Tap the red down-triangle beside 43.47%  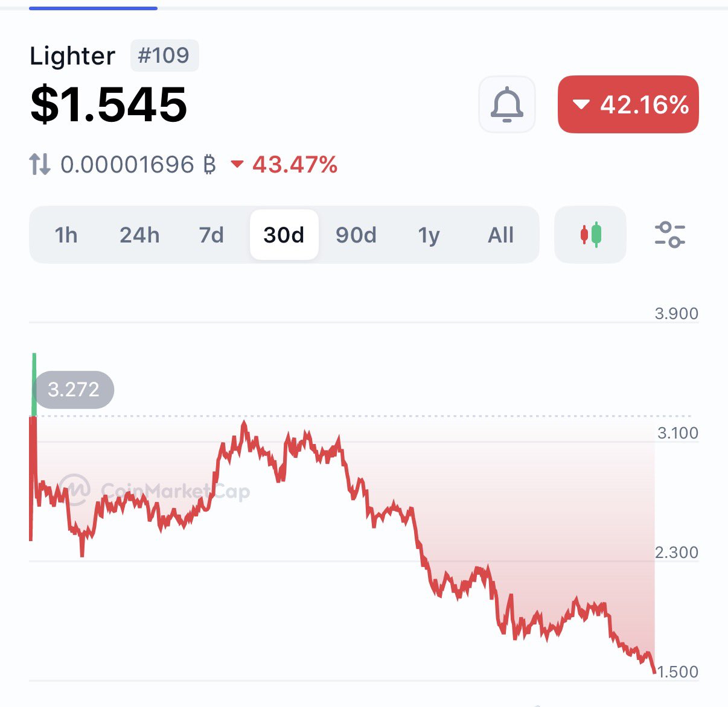pos(237,164)
